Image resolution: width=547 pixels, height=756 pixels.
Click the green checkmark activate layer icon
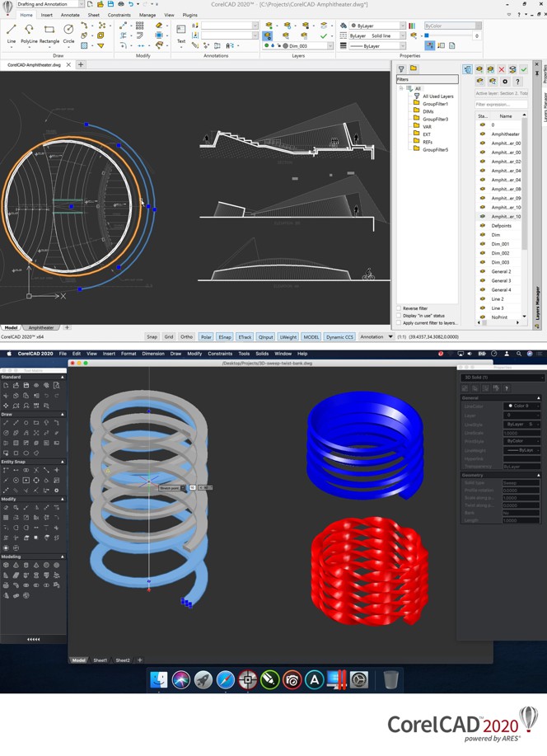(523, 70)
